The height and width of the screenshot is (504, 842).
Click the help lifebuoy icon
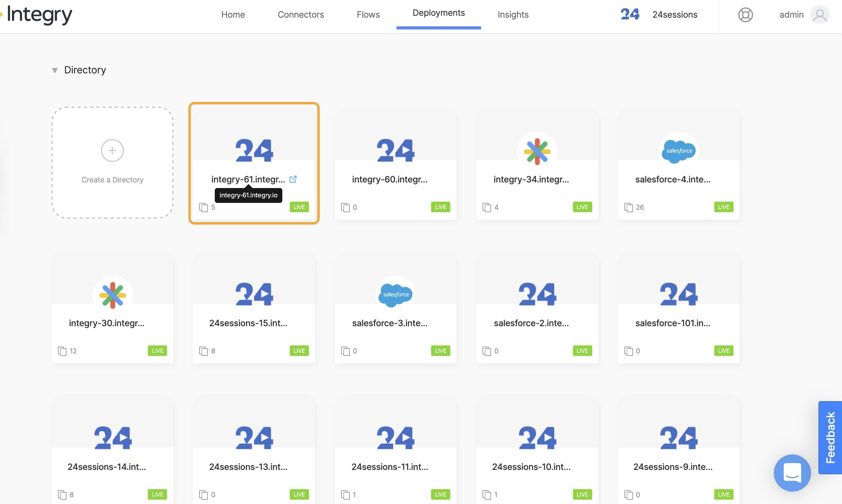[x=745, y=15]
